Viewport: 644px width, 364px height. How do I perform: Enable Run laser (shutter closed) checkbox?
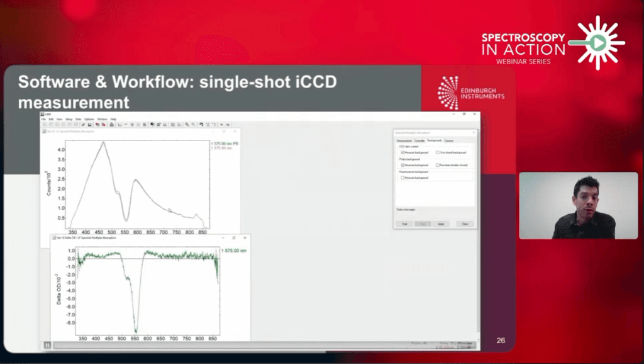[438, 166]
